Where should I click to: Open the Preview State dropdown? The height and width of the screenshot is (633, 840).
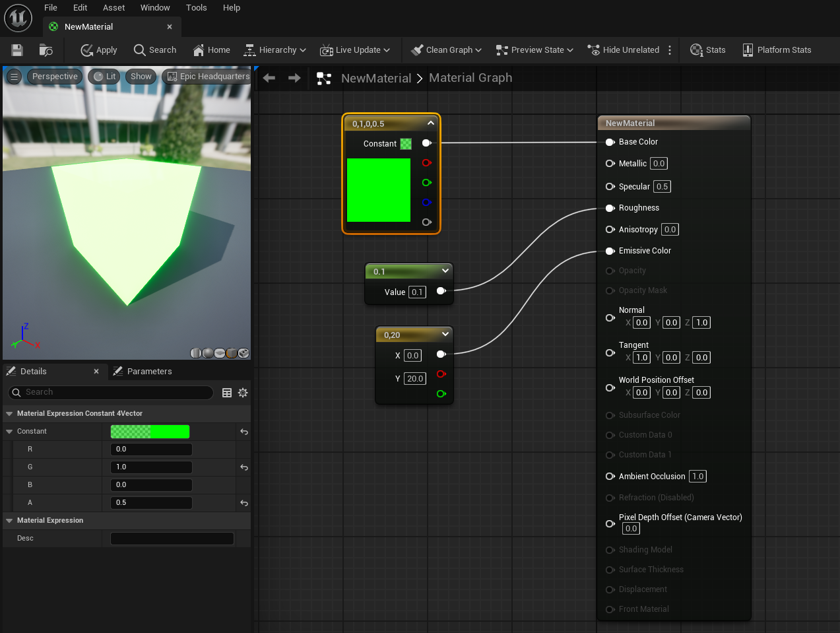click(x=534, y=50)
